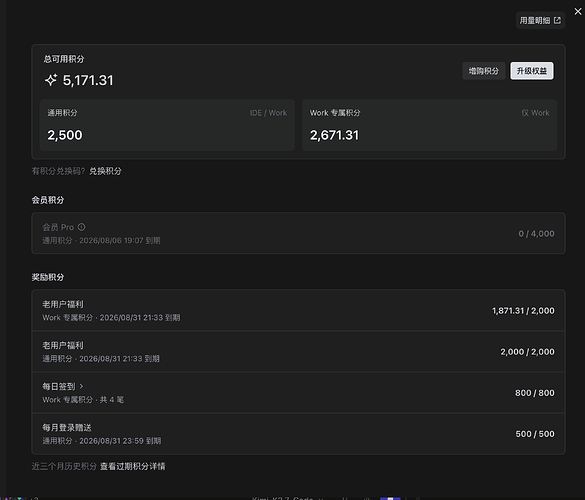Image resolution: width=585 pixels, height=500 pixels.
Task: Click the 近三个月历史积分 text
Action: pyautogui.click(x=64, y=466)
